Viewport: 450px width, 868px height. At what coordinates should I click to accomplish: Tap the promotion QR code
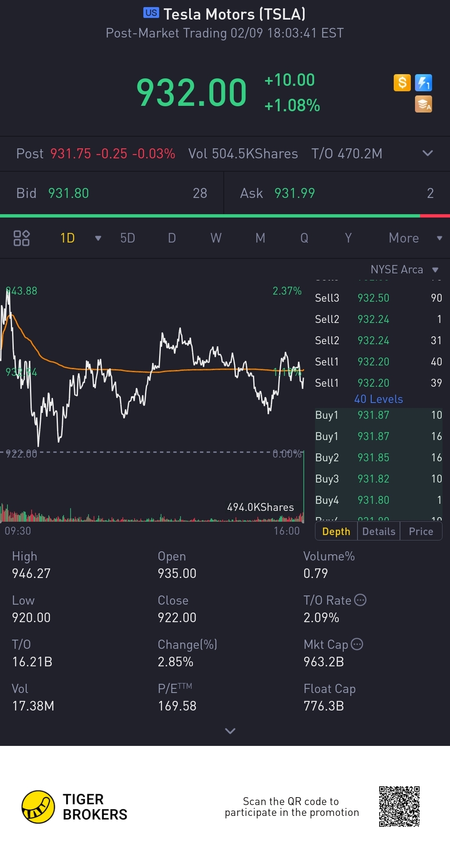(399, 807)
